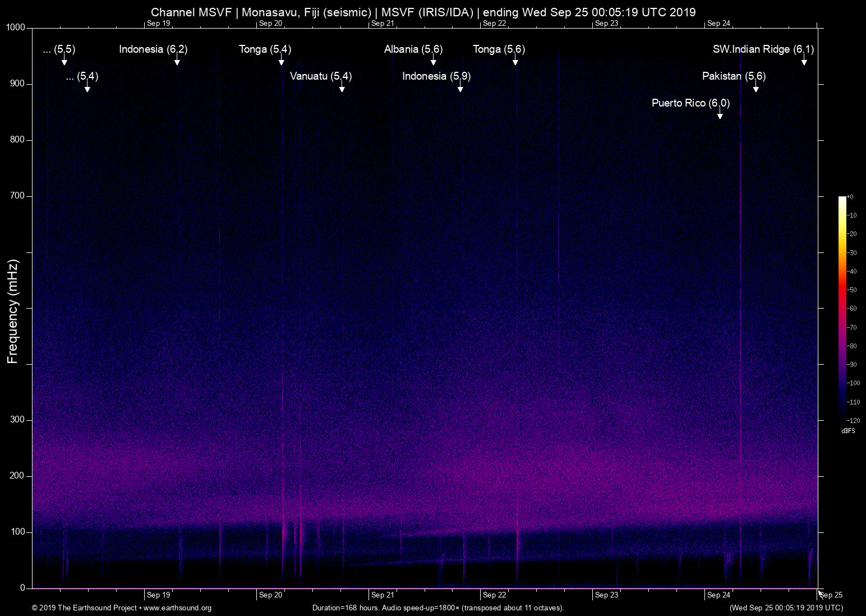Viewport: 866px width, 616px height.
Task: Select the '-50' value on the color scale
Action: click(852, 290)
